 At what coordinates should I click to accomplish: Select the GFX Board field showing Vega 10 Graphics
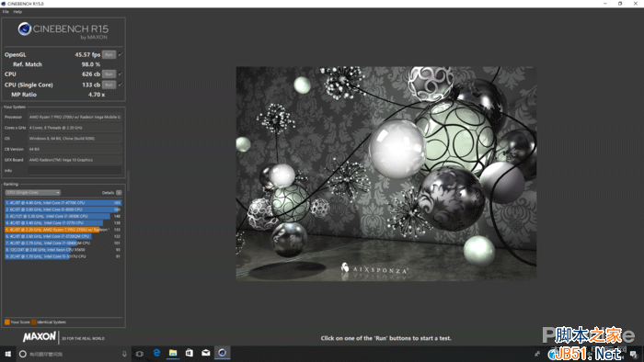(75, 160)
